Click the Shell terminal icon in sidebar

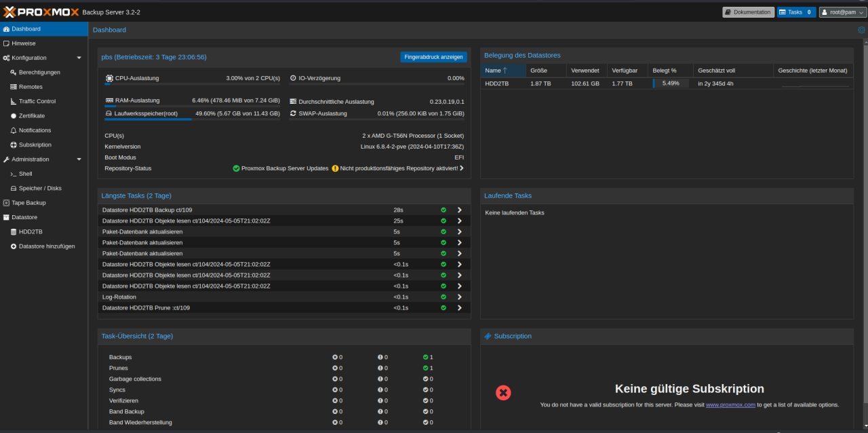tap(13, 174)
